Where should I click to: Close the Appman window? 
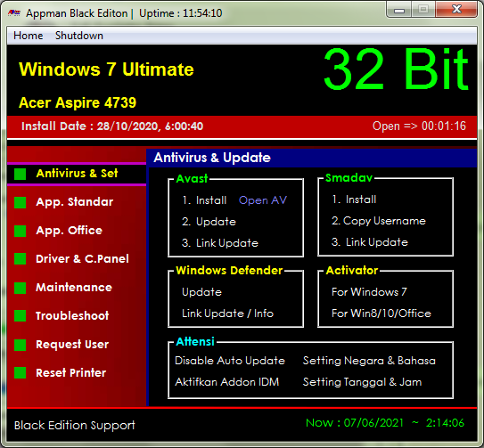tap(456, 10)
